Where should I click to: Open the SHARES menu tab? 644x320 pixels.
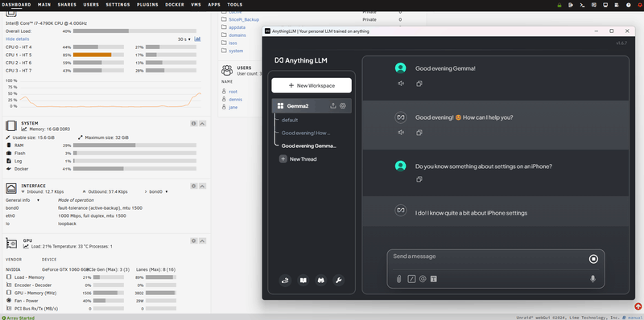[67, 5]
